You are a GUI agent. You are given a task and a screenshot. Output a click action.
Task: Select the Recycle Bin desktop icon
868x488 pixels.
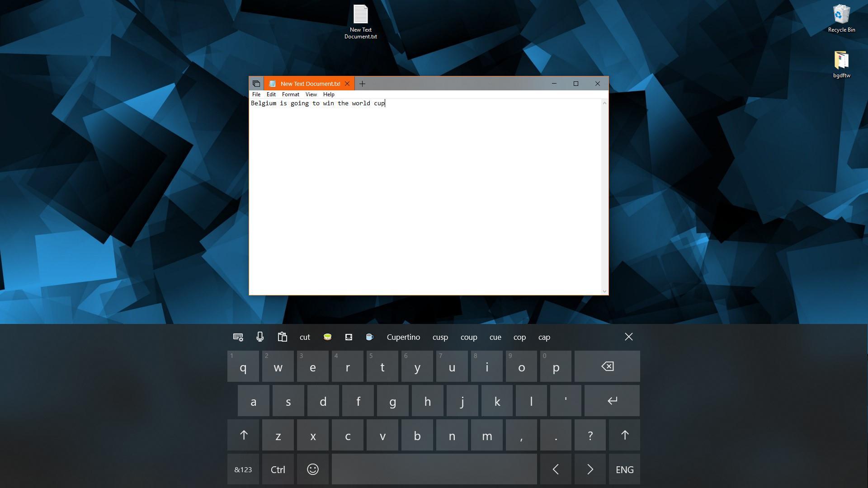point(841,18)
